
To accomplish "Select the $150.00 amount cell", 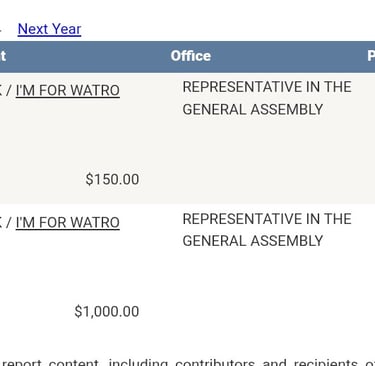I will pyautogui.click(x=112, y=179).
